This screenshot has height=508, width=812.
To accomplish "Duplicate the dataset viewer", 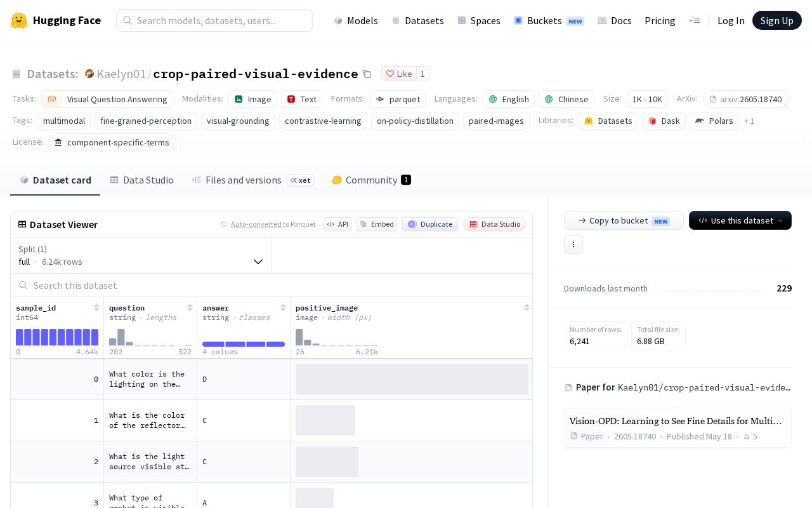I will pyautogui.click(x=430, y=224).
